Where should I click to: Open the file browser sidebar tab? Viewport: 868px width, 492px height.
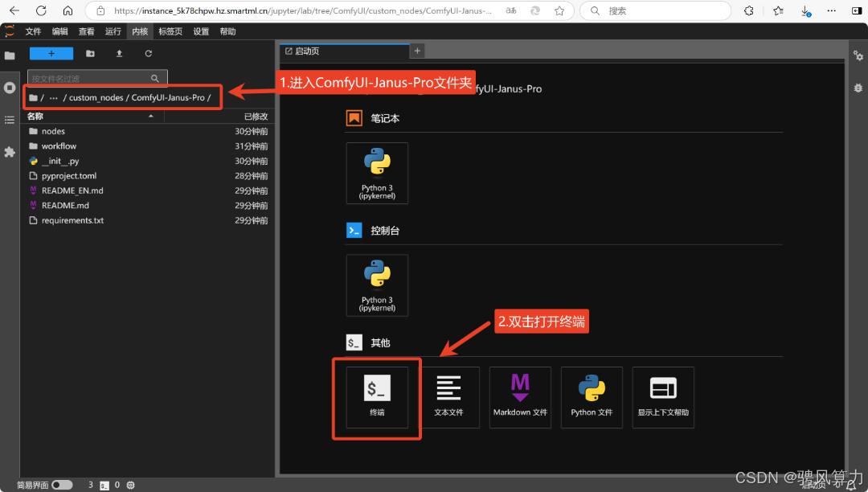point(10,55)
